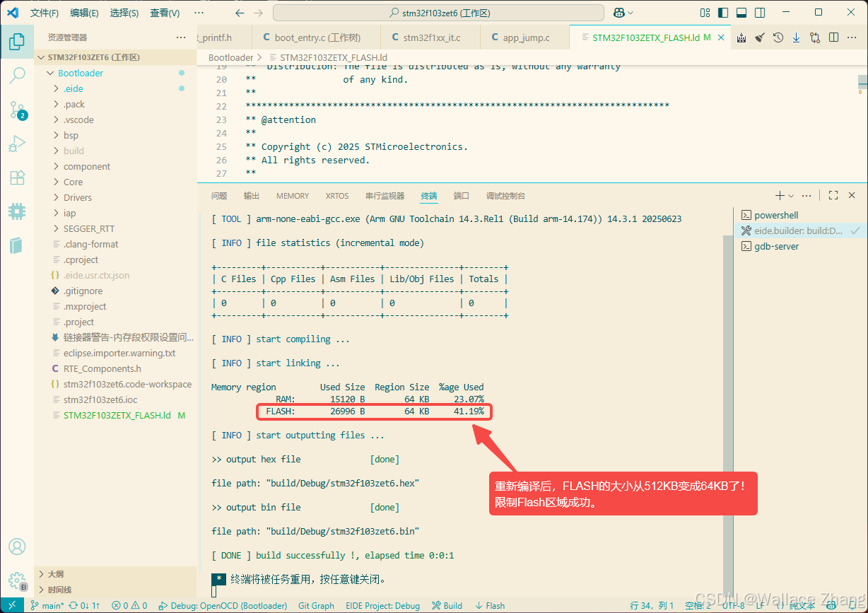Open the Explorer view in activity bar

click(x=17, y=42)
